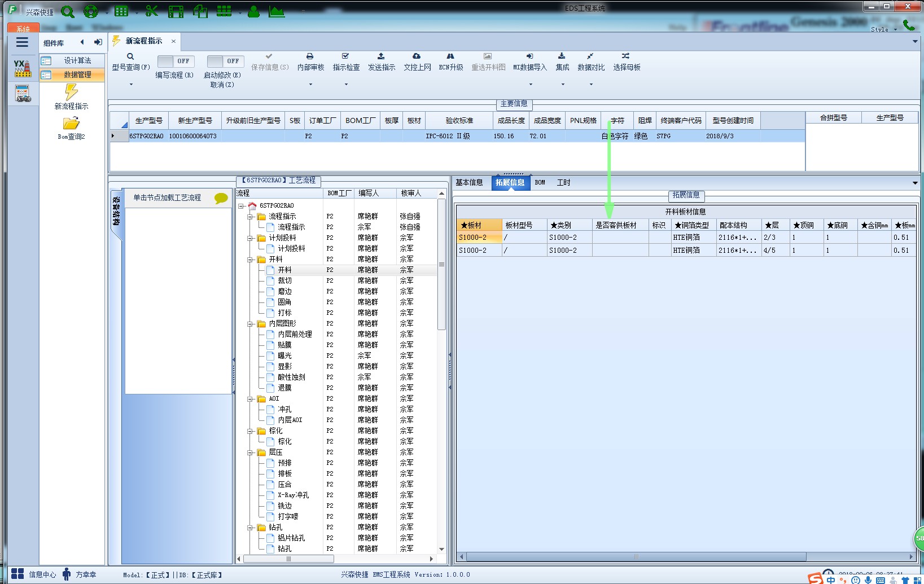Open dropdown arrow under 型号查询
This screenshot has height=584, width=924.
coord(131,85)
